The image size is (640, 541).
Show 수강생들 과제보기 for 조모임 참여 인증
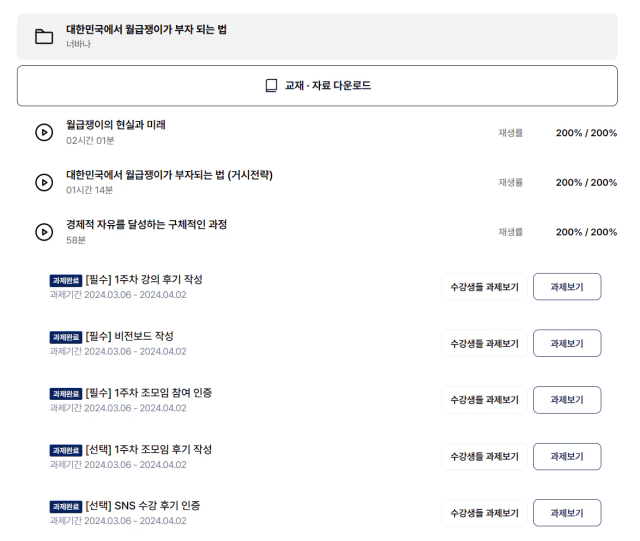pos(484,400)
